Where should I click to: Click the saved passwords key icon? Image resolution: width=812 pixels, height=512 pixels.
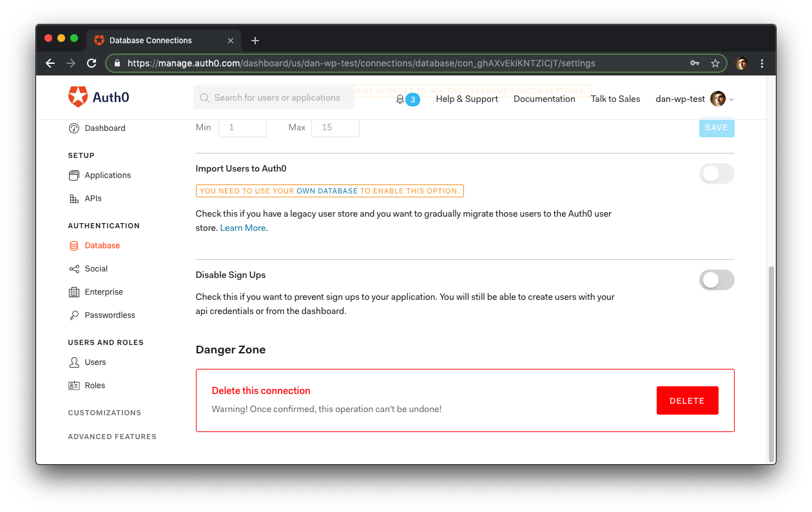tap(695, 63)
